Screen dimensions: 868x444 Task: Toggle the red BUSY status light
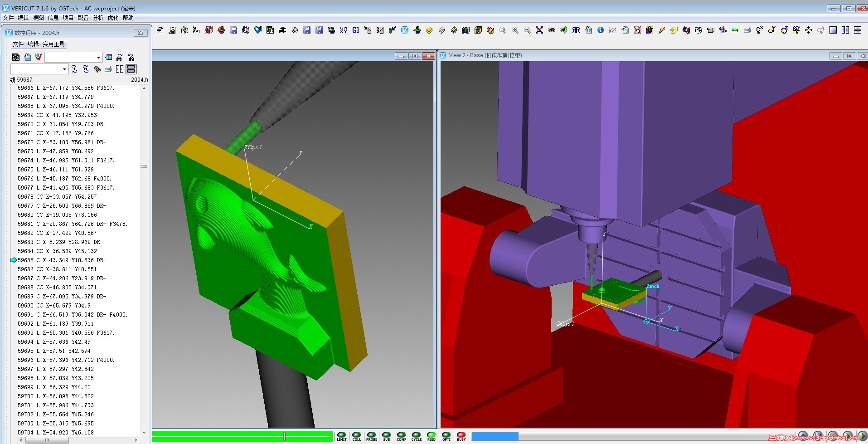(461, 436)
